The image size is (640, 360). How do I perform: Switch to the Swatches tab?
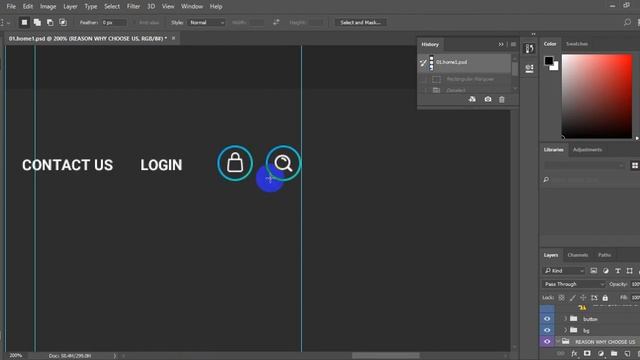point(577,44)
